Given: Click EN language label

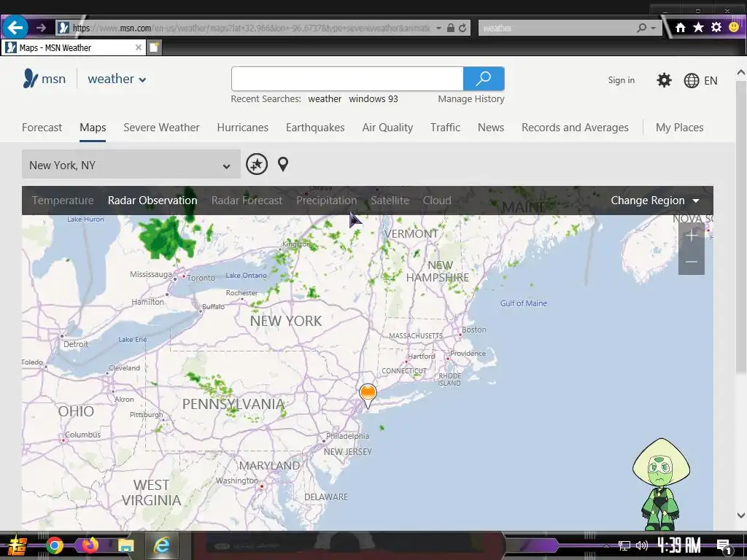Looking at the screenshot, I should pyautogui.click(x=711, y=80).
